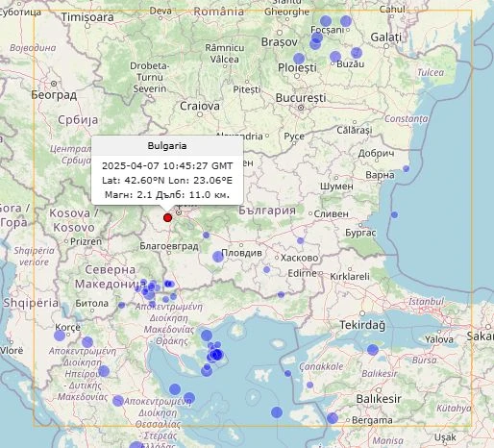Click the Brașov city label
The image size is (494, 448).
(280, 42)
